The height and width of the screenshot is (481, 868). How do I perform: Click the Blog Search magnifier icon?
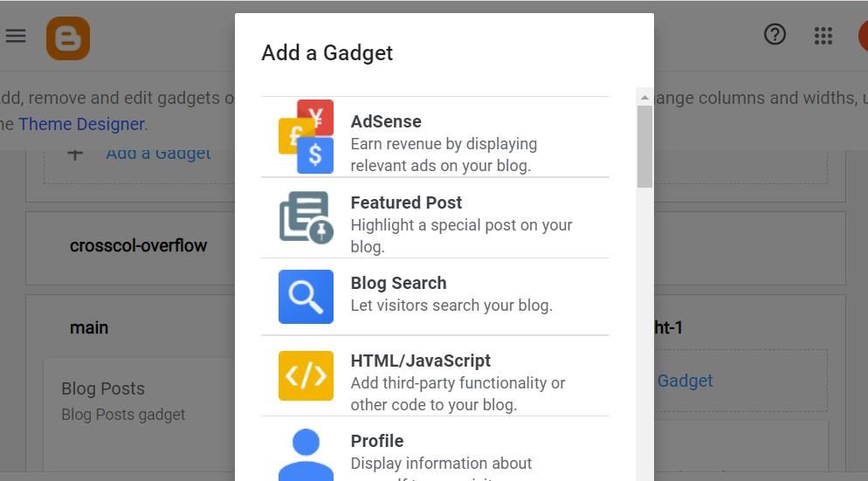click(306, 297)
